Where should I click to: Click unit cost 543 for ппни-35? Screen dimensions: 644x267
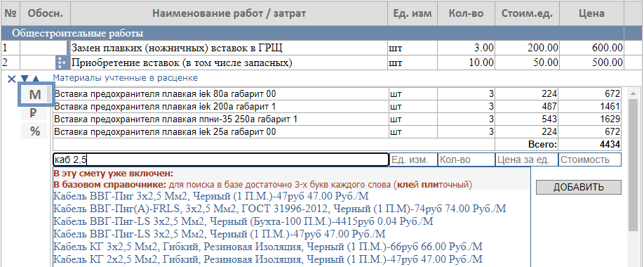click(527, 119)
